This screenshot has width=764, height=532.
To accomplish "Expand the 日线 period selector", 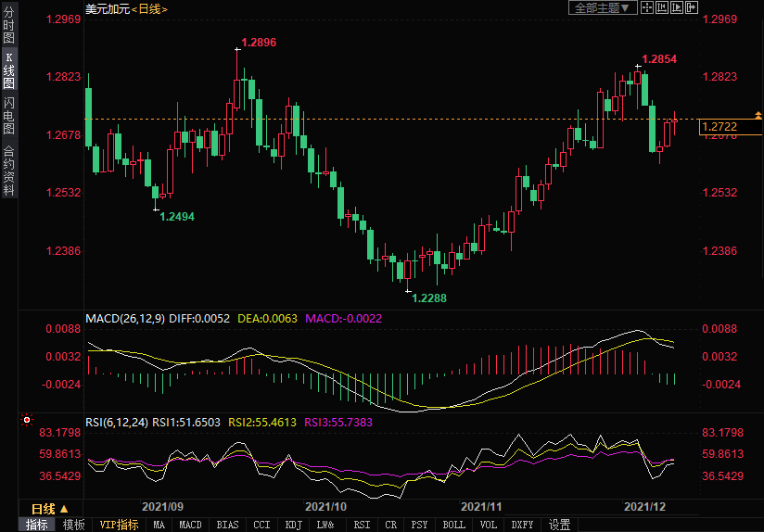I will point(50,509).
